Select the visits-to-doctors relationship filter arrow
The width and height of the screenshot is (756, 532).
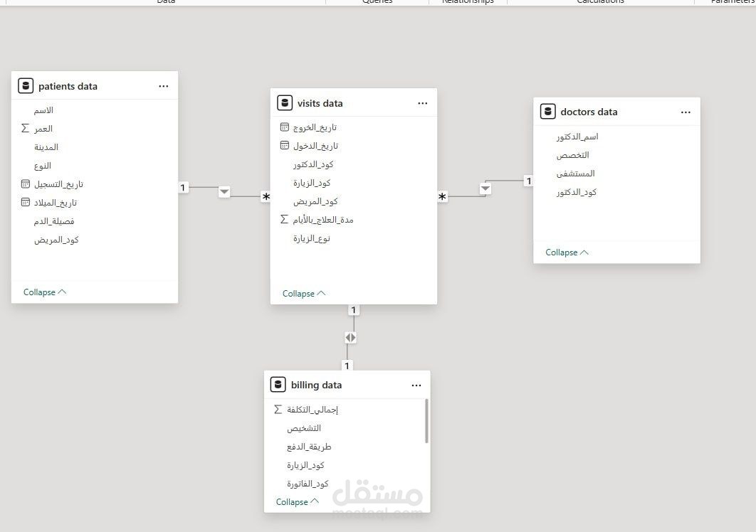pos(485,188)
